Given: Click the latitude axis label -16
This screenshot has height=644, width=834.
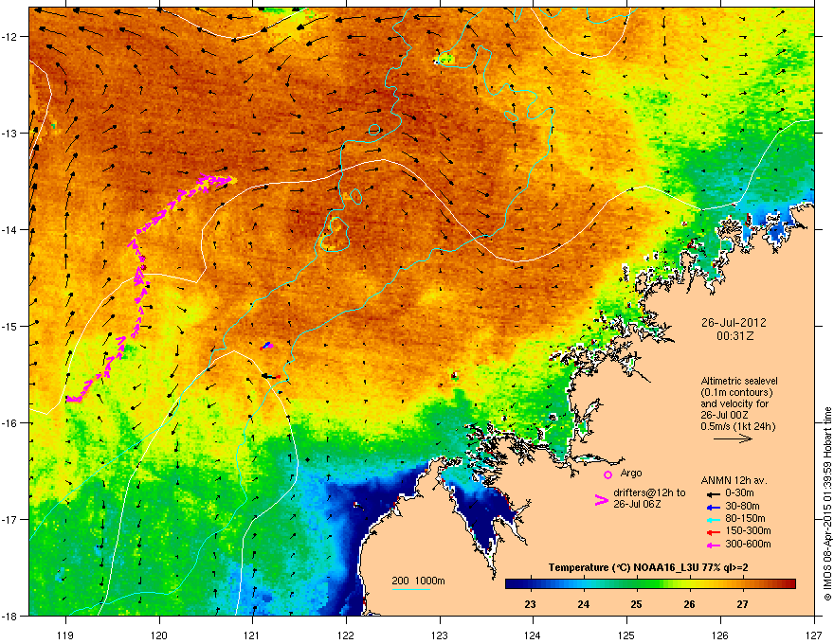Looking at the screenshot, I should [10, 422].
